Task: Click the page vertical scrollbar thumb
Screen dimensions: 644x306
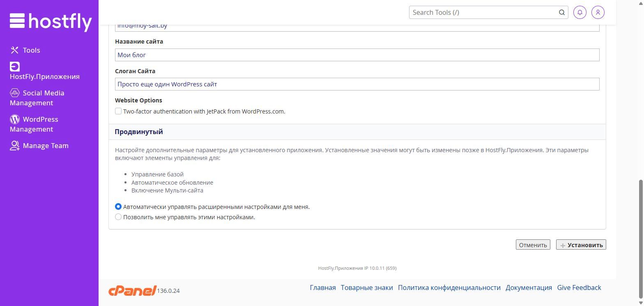Action: tap(640, 239)
